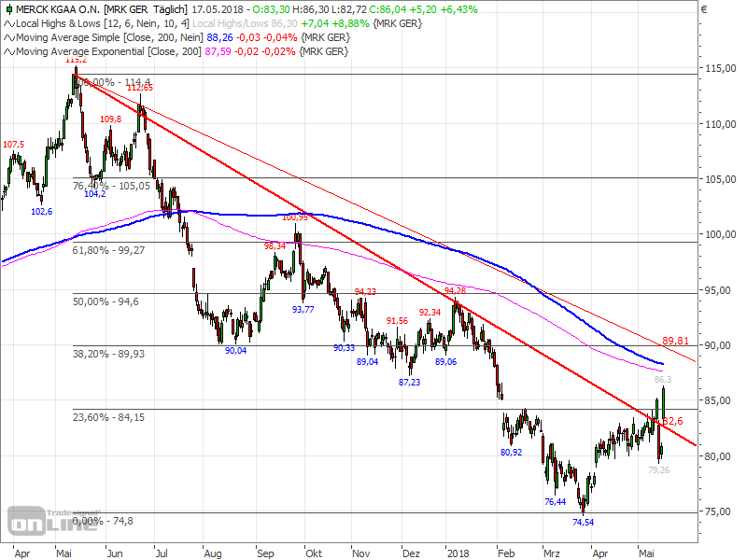This screenshot has width=747, height=560.
Task: Click the wave icon before Moving Average Exponential
Action: [x=8, y=52]
